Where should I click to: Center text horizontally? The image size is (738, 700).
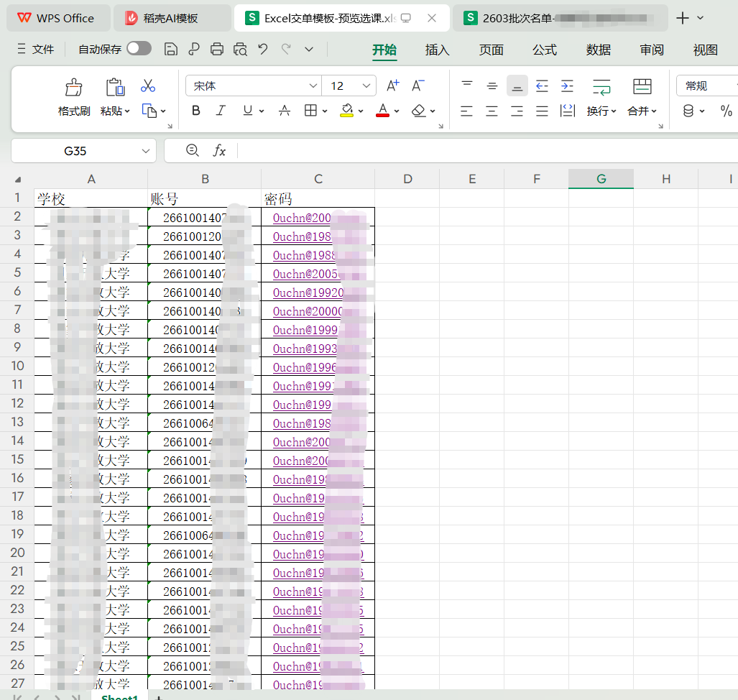(492, 111)
